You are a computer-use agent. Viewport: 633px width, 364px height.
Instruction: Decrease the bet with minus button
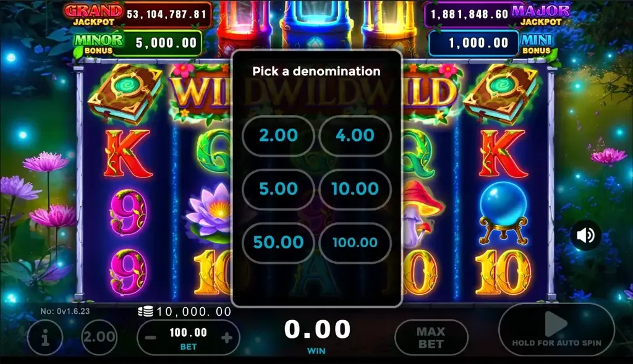click(x=151, y=337)
